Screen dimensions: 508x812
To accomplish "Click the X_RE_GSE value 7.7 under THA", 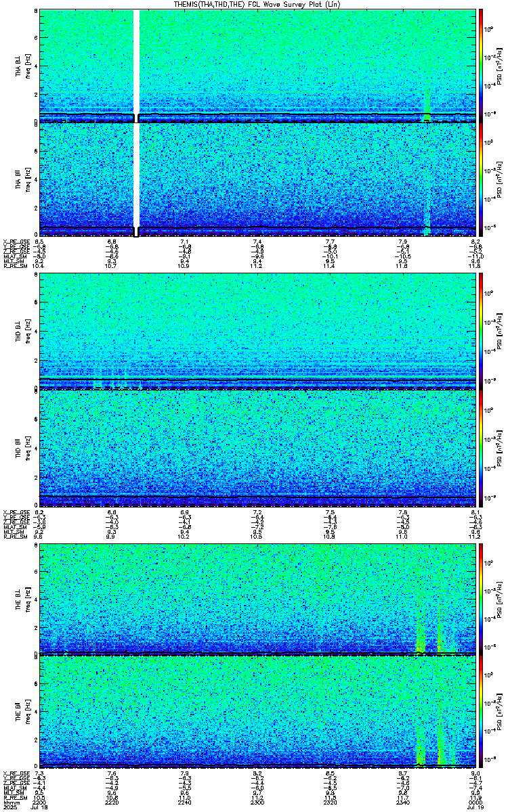I will click(330, 242).
